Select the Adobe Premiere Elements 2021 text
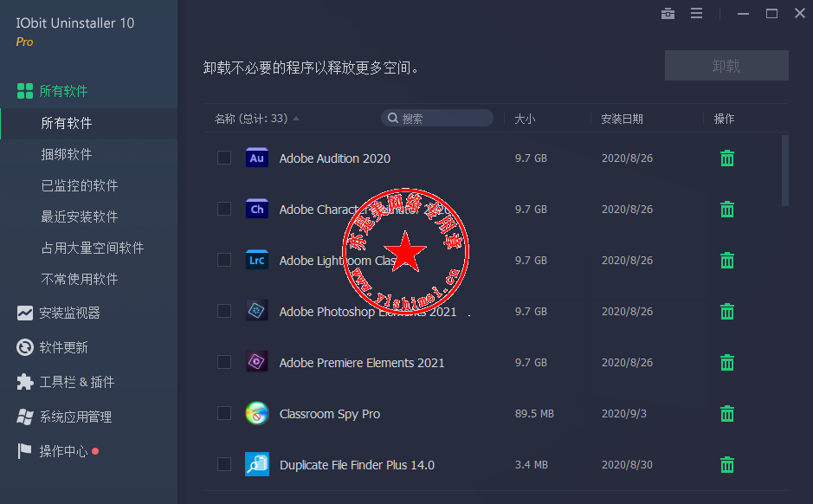 pyautogui.click(x=362, y=363)
